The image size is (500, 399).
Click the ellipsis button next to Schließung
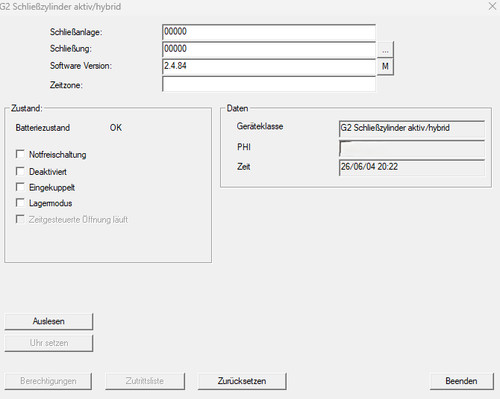(x=385, y=50)
